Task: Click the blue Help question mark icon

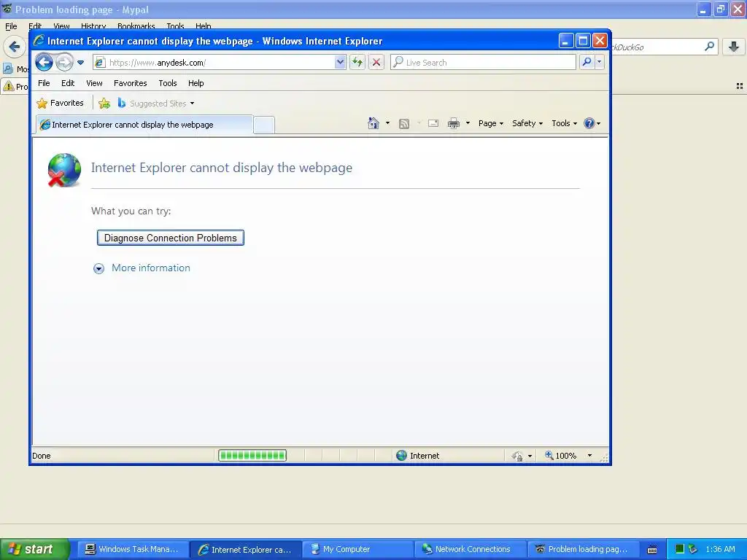Action: [x=589, y=123]
